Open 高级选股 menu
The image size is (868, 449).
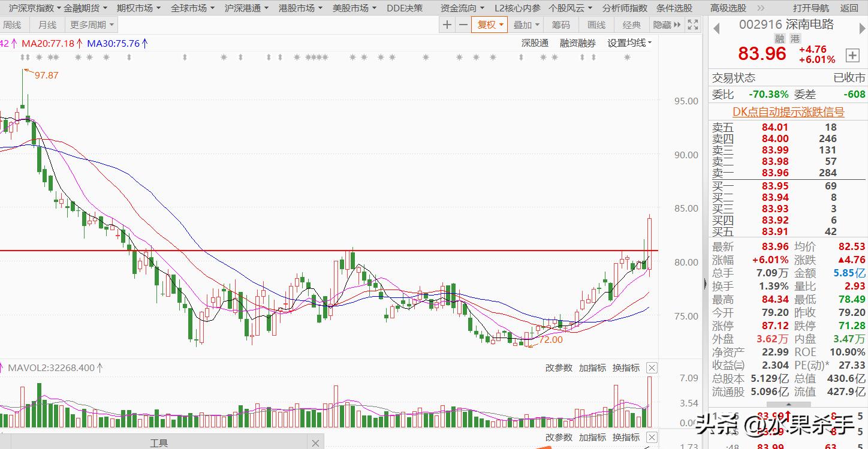(x=728, y=8)
